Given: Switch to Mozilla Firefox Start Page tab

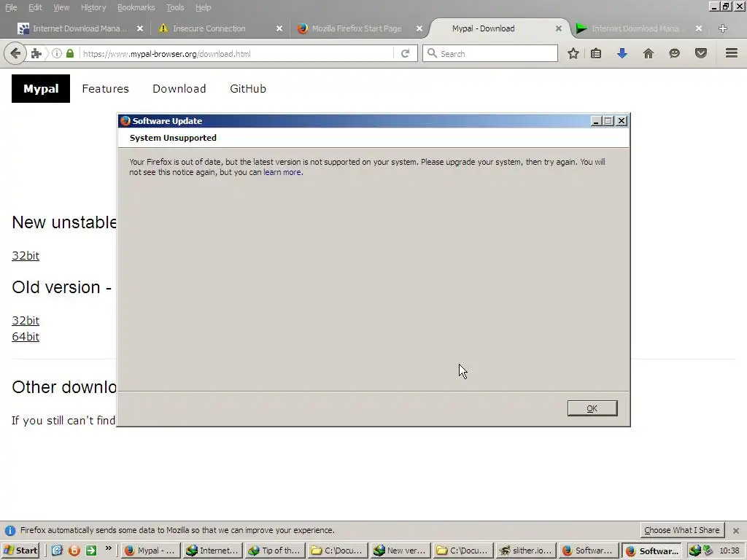Looking at the screenshot, I should coord(359,28).
